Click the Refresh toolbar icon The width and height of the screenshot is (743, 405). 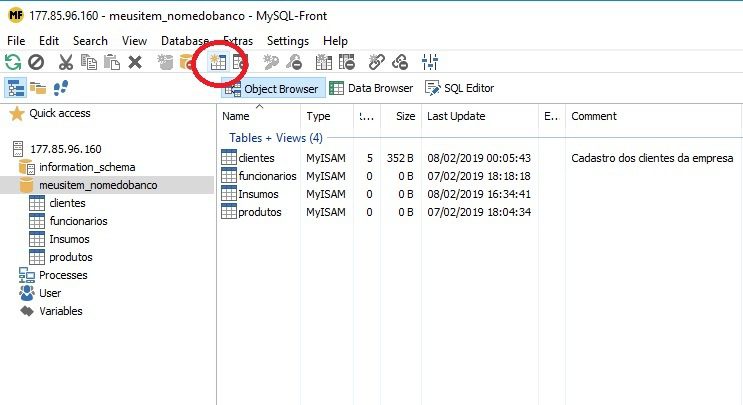pos(13,62)
